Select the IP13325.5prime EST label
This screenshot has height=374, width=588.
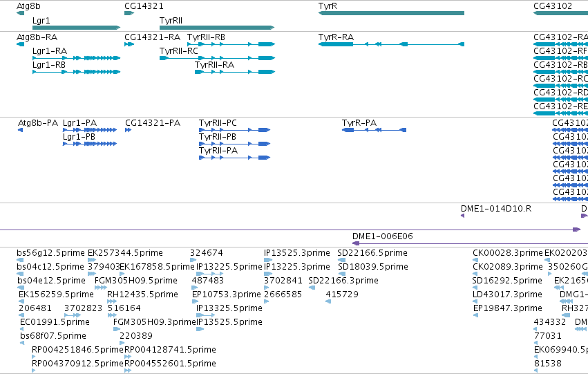[229, 308]
